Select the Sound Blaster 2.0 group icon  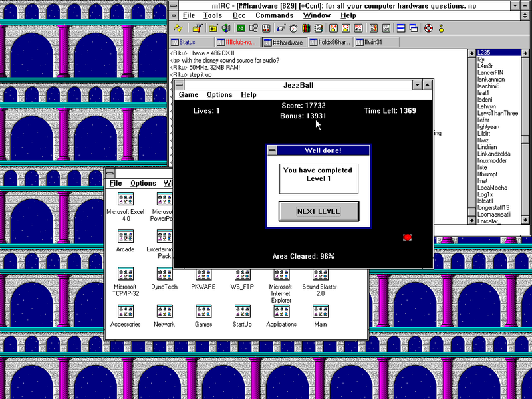click(x=321, y=275)
